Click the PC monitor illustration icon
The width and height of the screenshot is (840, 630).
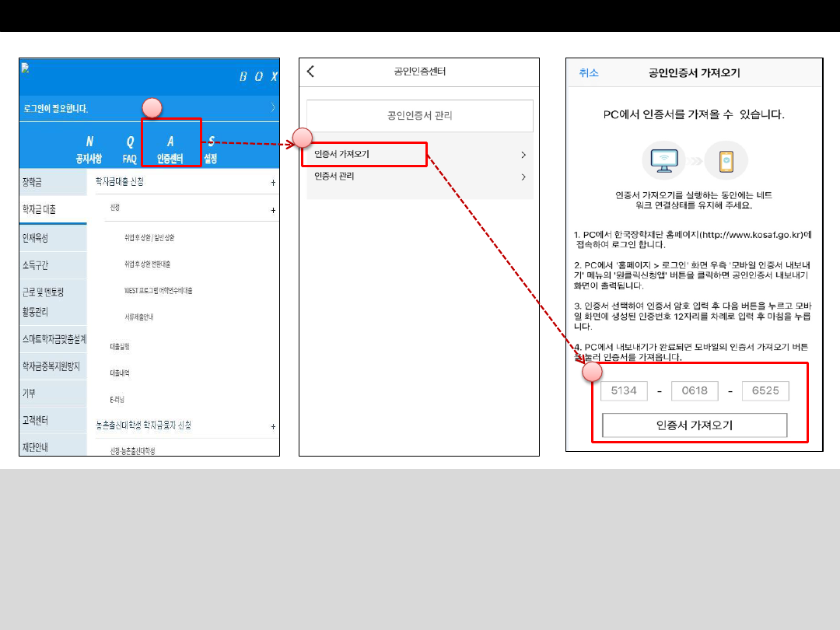tap(663, 161)
